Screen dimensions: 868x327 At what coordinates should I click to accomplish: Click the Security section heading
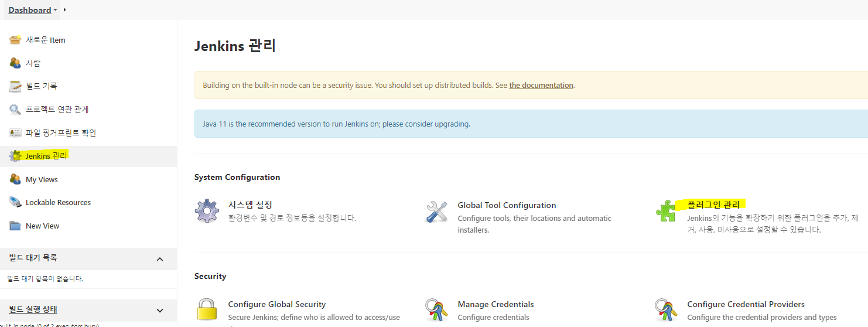point(210,276)
